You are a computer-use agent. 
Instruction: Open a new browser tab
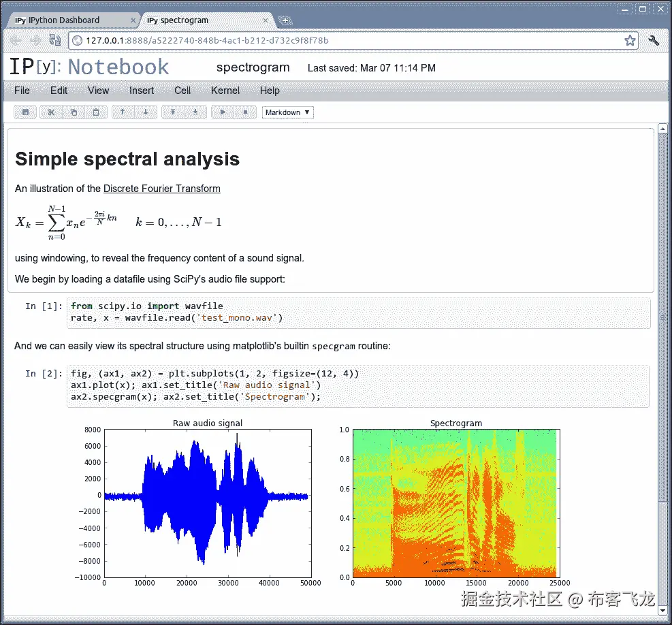tap(285, 20)
